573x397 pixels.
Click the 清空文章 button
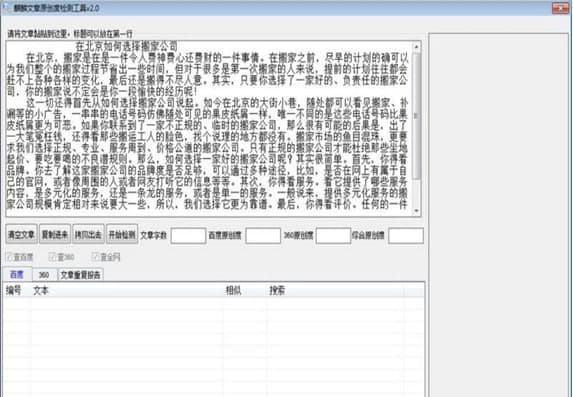(x=22, y=234)
